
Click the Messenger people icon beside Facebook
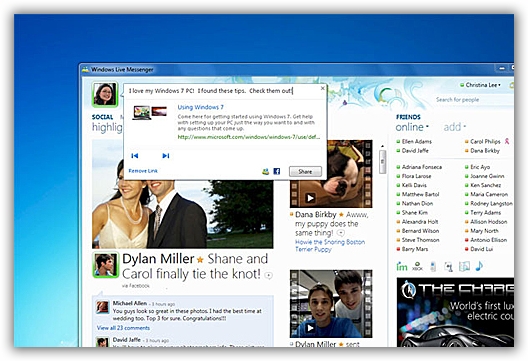point(266,171)
